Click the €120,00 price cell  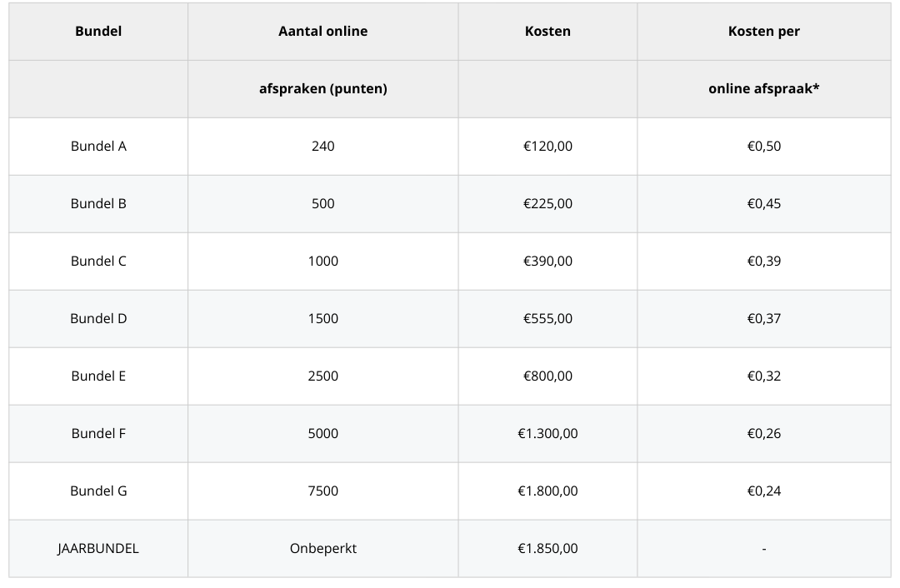tap(547, 147)
